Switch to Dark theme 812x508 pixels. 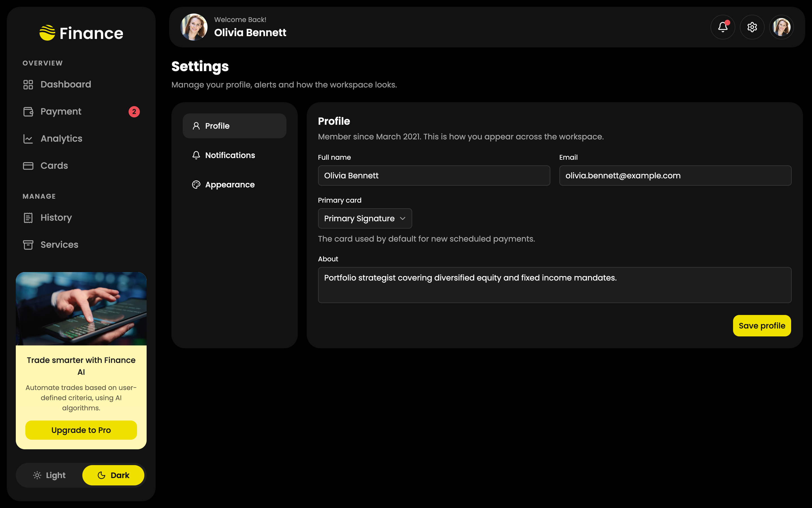pos(113,475)
